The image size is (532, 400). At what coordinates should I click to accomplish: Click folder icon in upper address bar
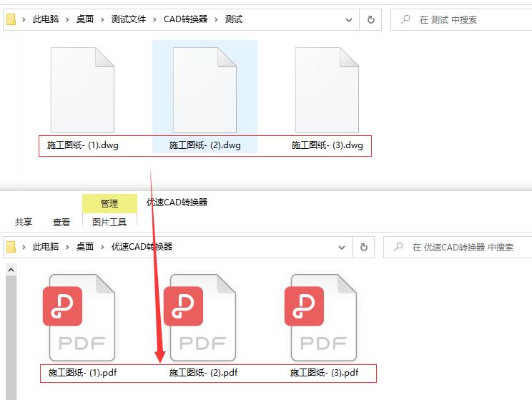tap(11, 19)
